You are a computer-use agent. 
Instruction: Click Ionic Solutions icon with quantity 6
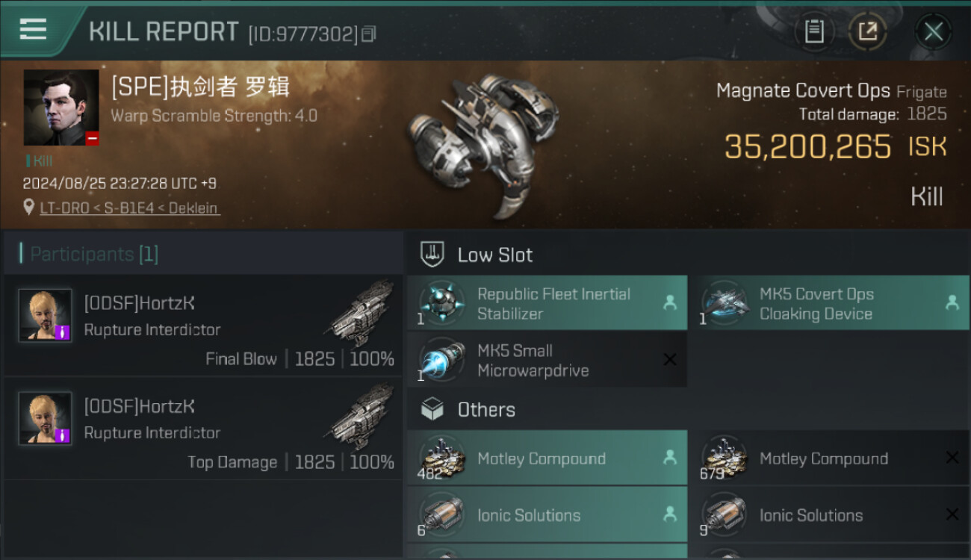click(x=441, y=514)
